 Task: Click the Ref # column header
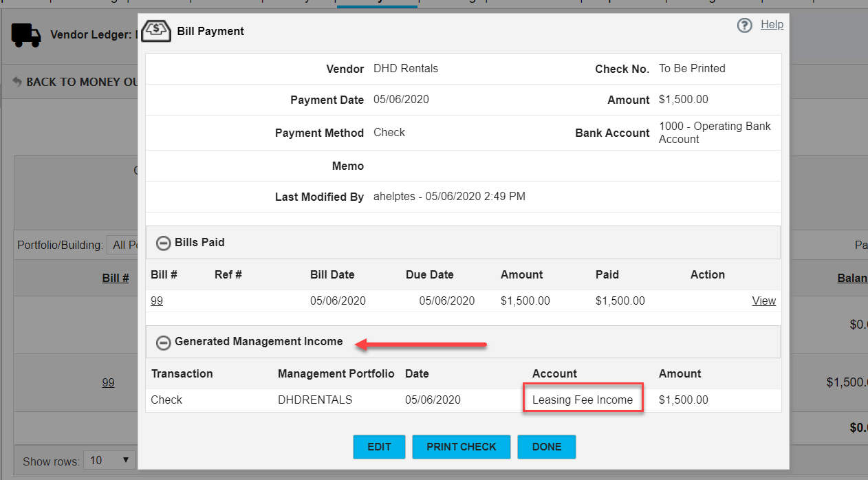[228, 275]
